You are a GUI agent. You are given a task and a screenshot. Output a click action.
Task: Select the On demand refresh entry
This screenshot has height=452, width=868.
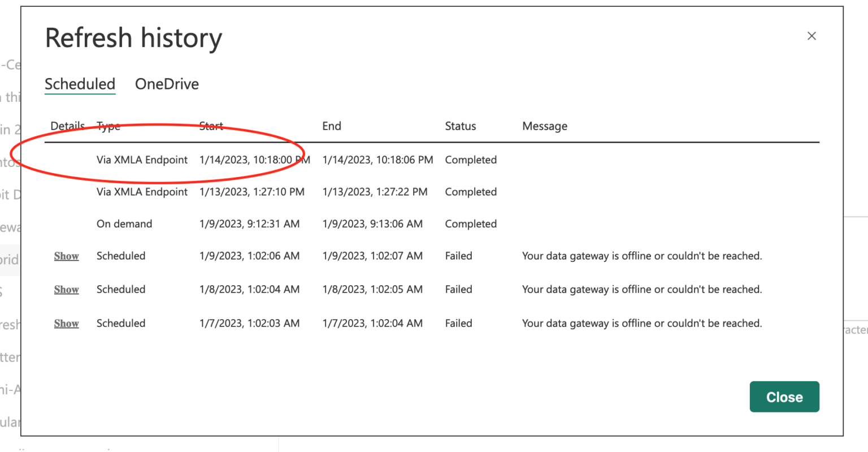click(x=124, y=223)
